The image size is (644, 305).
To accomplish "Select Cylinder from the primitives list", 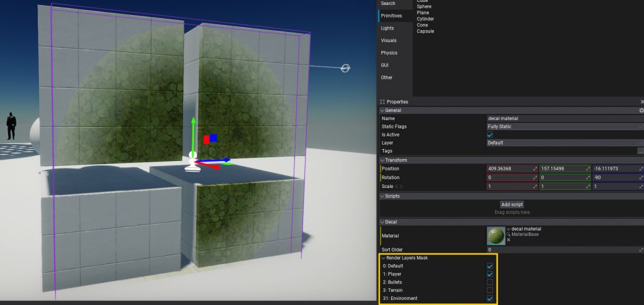I will click(425, 19).
